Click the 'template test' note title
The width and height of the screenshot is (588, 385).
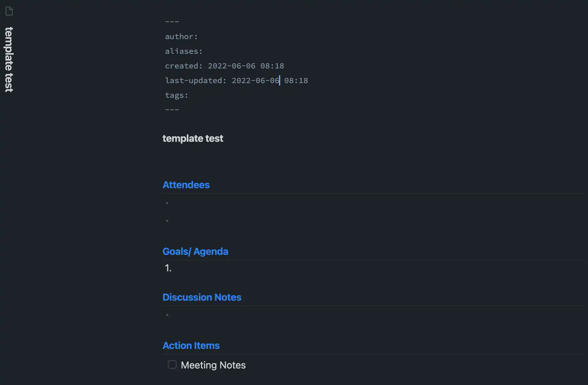[193, 138]
